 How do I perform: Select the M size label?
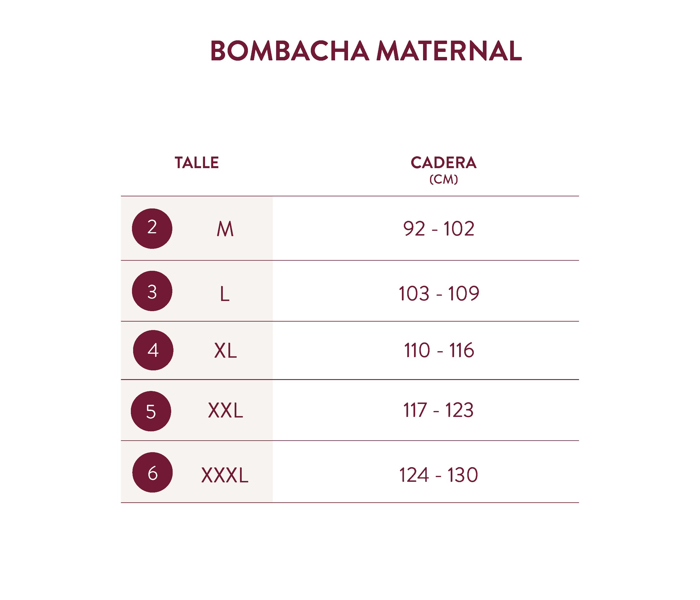(x=225, y=229)
